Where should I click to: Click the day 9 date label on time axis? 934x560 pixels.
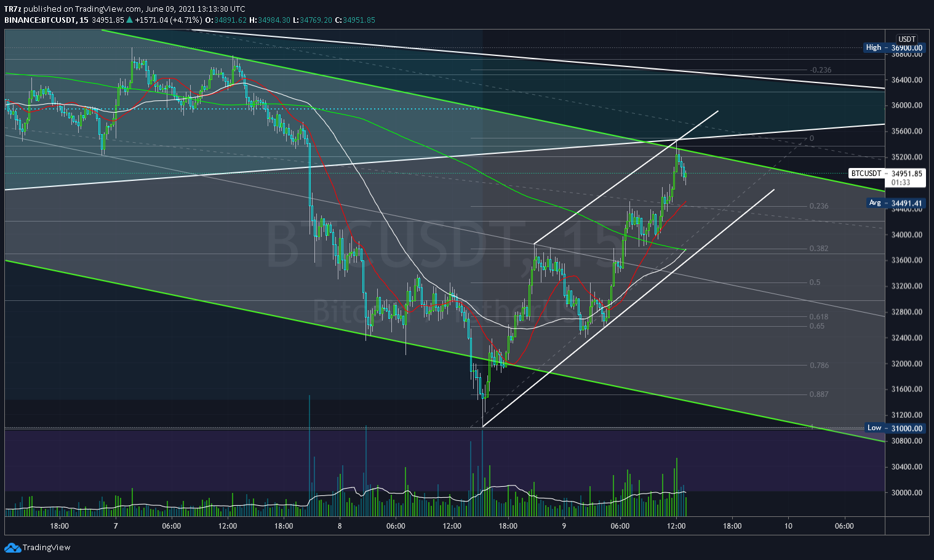click(564, 526)
